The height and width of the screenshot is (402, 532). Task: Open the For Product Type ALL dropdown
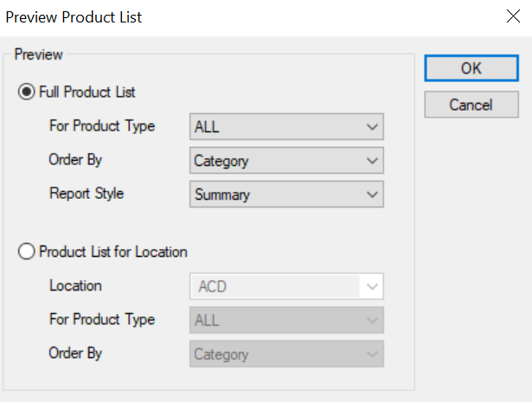[286, 127]
